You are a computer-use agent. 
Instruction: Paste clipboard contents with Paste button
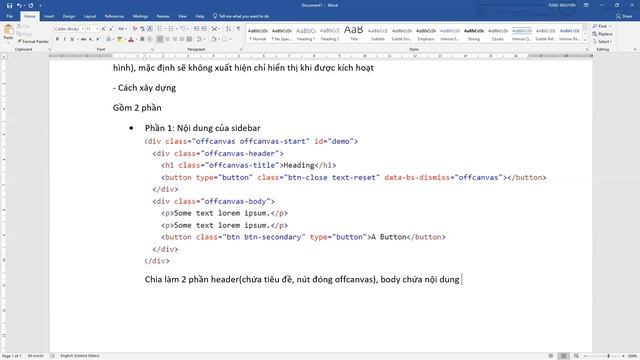[8, 32]
